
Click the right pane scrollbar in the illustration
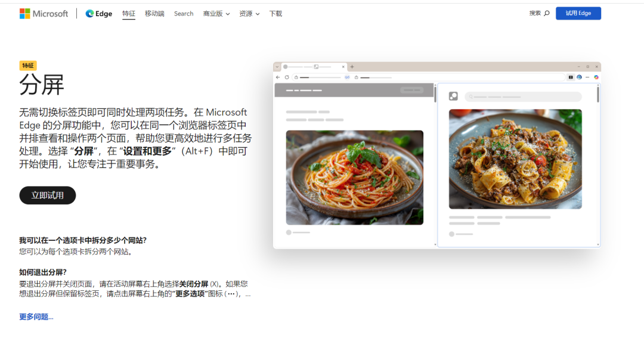point(598,94)
